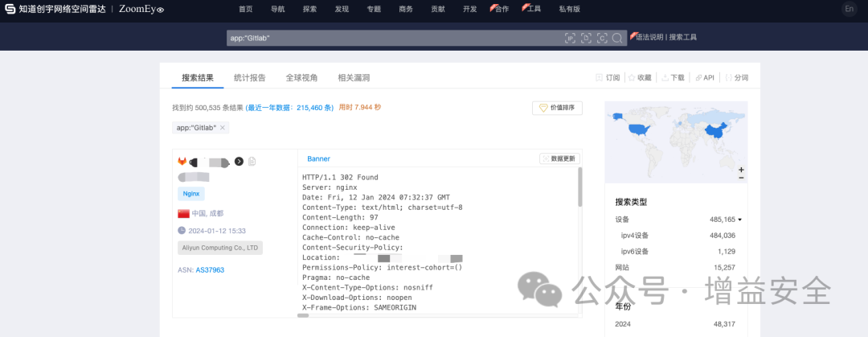Click 数据更新 refresh data button
Viewport: 868px width, 337px height.
559,158
